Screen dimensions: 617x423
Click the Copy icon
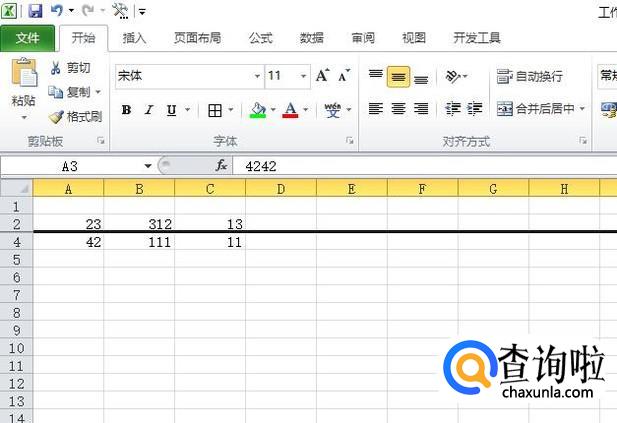coord(55,92)
